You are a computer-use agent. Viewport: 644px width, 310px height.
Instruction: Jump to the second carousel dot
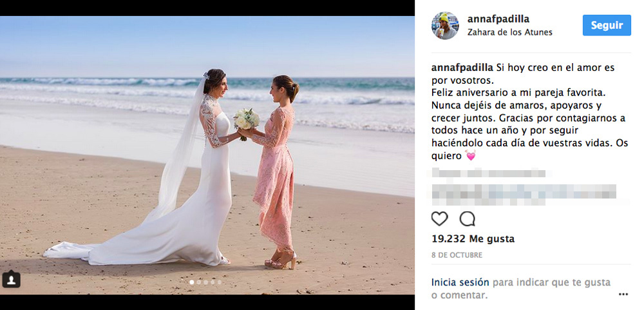click(199, 282)
